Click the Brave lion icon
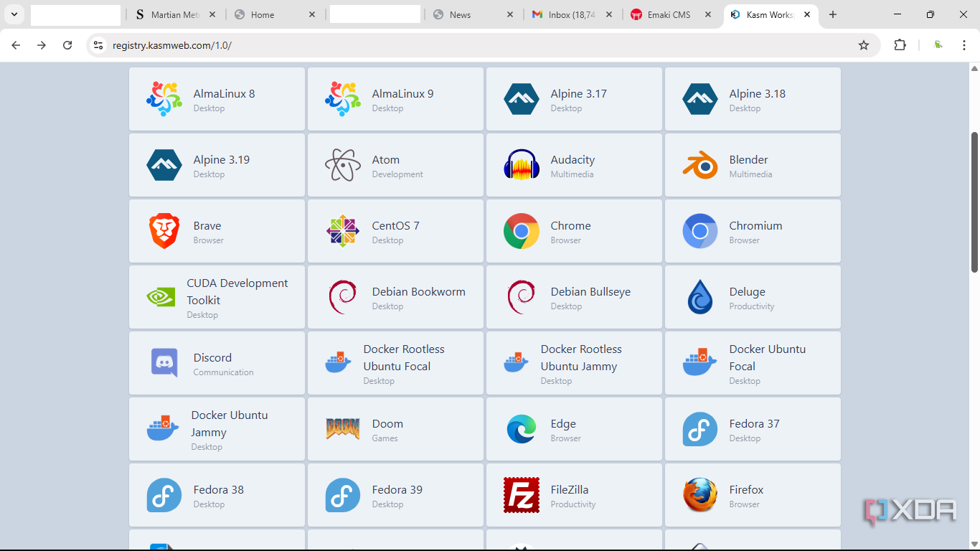 coord(164,231)
